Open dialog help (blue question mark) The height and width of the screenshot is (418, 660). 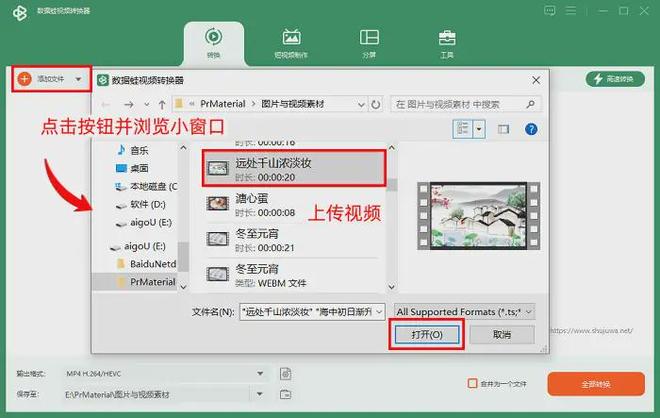click(x=531, y=129)
